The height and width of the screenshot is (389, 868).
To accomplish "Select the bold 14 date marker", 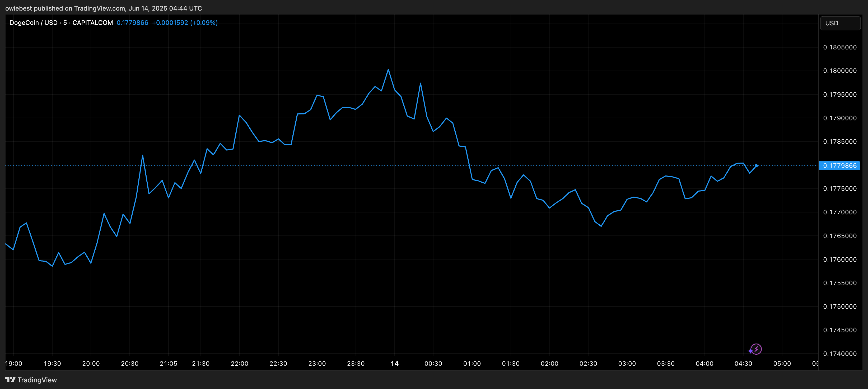I will 395,363.
